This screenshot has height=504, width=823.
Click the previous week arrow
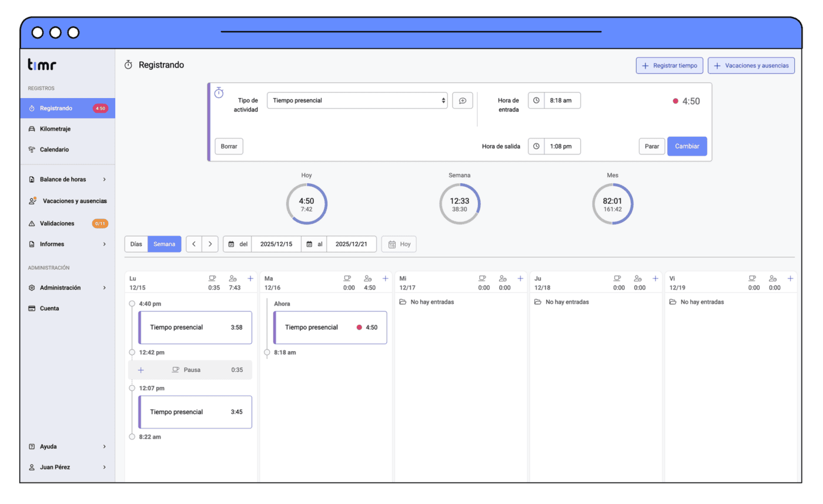tap(194, 244)
